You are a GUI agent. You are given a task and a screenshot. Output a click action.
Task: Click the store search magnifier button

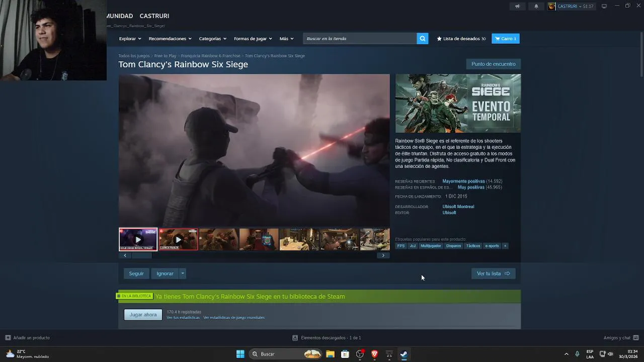(x=423, y=39)
